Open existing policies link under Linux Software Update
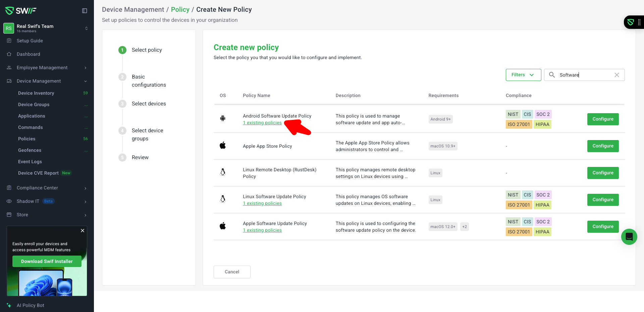Screen dimensions: 644x312 point(262,204)
